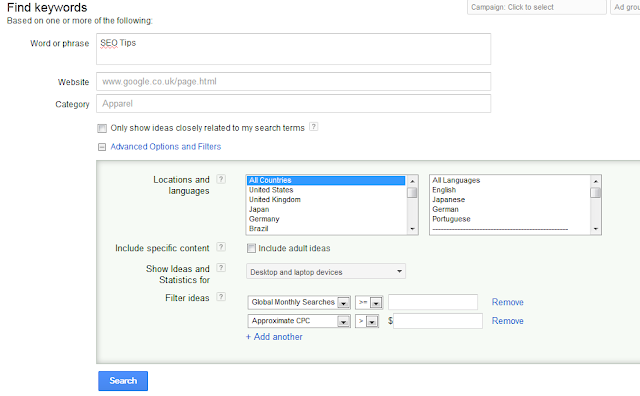Open help icon beside Filter ideas
Screen dimensions: 640x396
221,296
